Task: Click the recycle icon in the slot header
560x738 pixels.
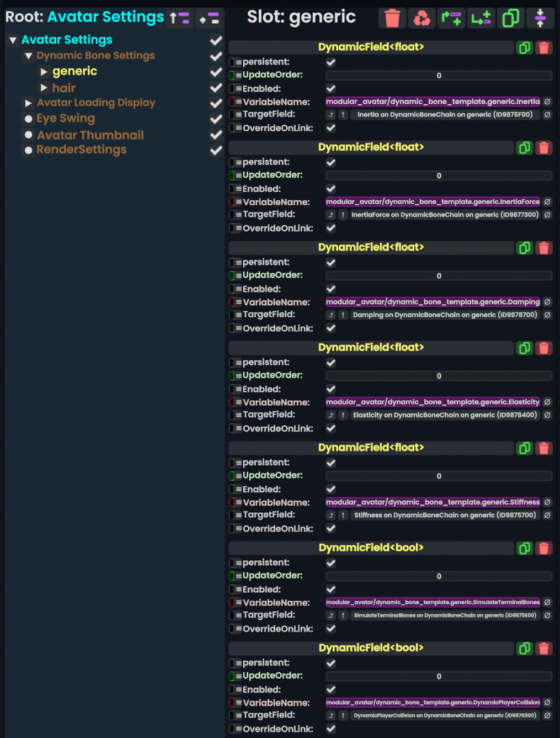Action: (422, 18)
